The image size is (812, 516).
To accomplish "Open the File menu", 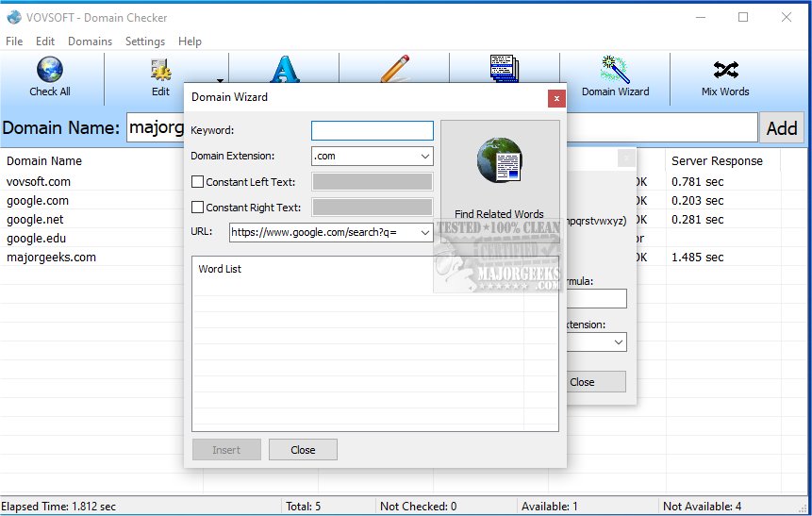I will (x=14, y=42).
